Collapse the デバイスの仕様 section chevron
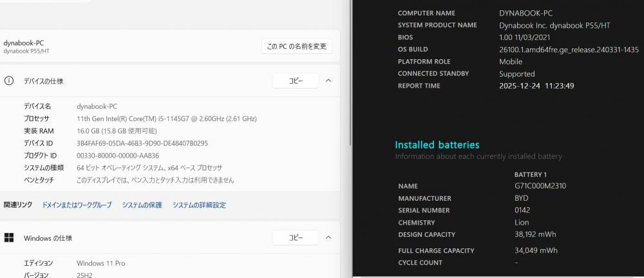644x278 pixels. click(x=328, y=81)
